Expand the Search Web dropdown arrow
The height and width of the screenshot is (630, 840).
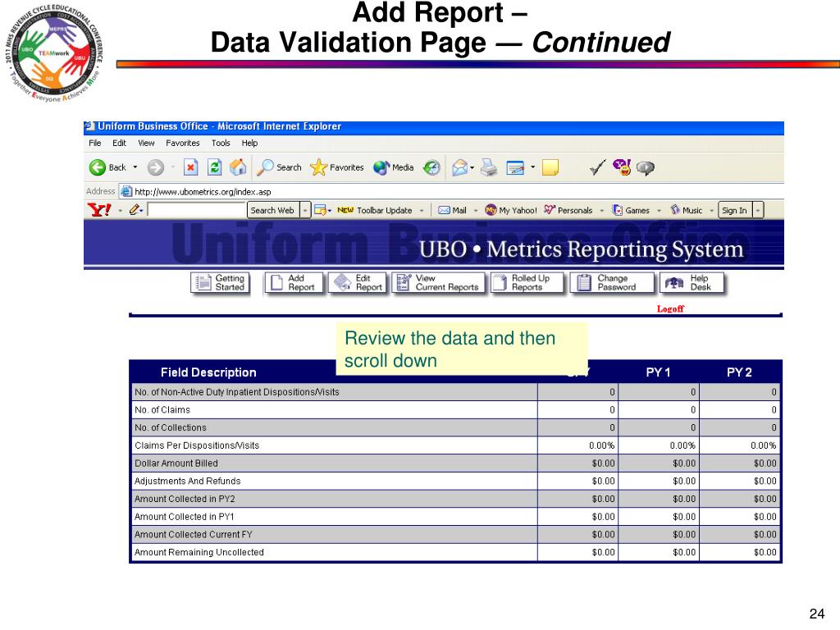click(x=305, y=211)
